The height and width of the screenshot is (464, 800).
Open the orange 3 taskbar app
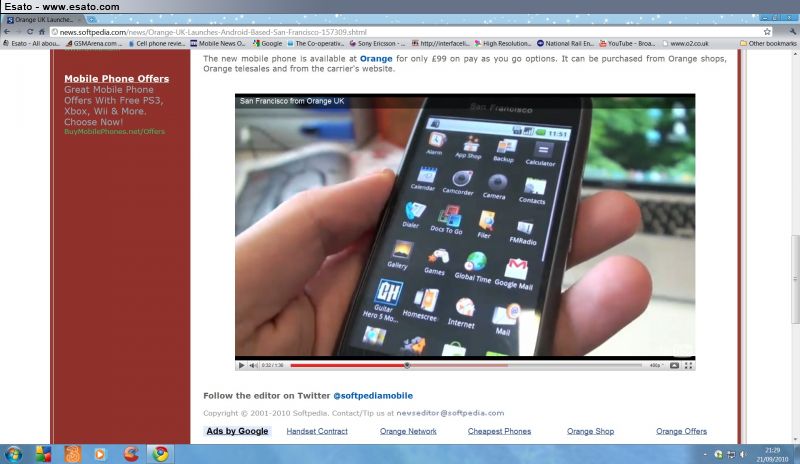point(72,454)
